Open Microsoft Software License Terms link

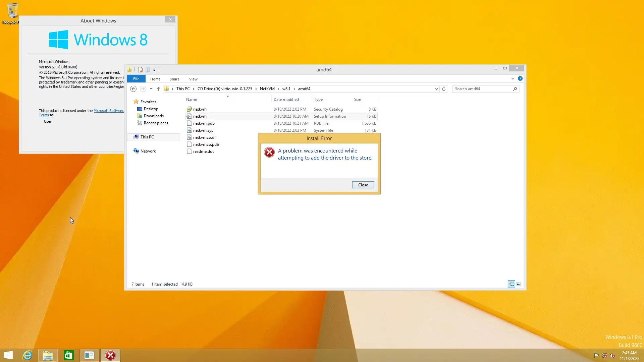tap(109, 111)
